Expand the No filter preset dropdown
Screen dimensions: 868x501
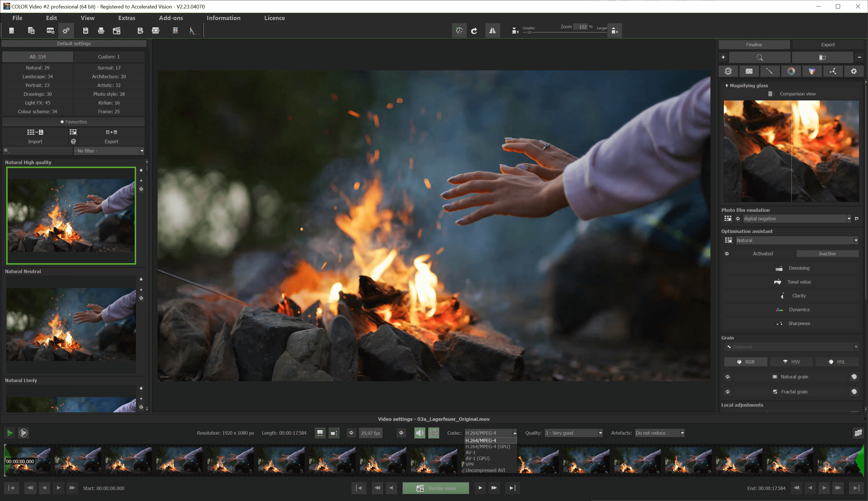pos(142,151)
